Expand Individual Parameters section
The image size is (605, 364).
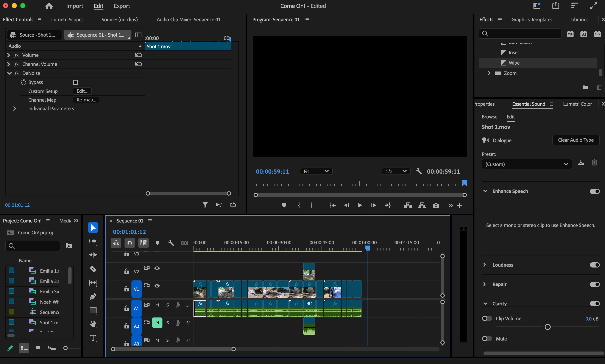coord(14,108)
